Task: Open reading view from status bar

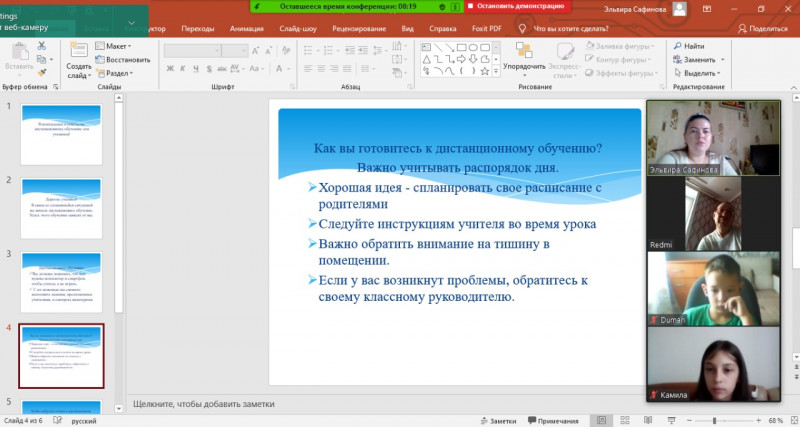Action: pyautogui.click(x=647, y=420)
